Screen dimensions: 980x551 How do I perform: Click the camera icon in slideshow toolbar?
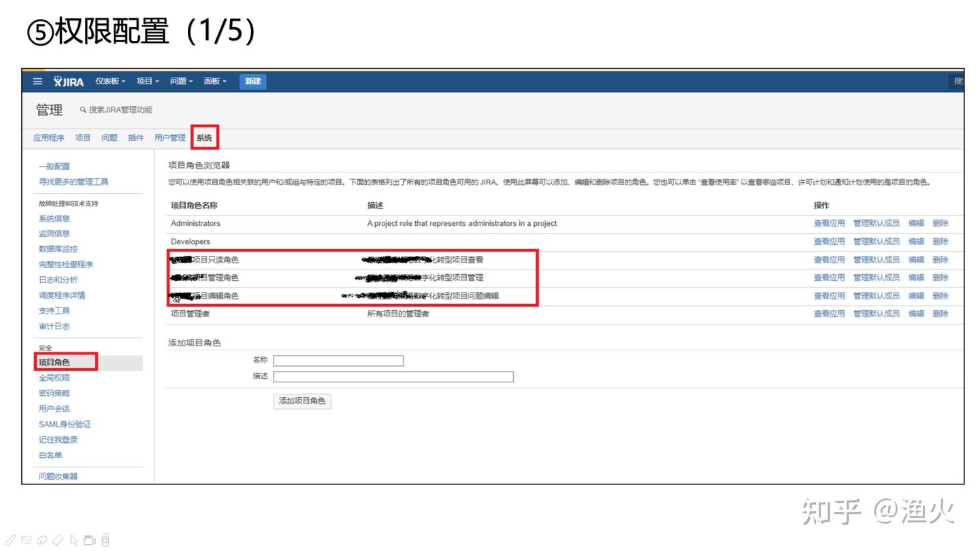(90, 541)
